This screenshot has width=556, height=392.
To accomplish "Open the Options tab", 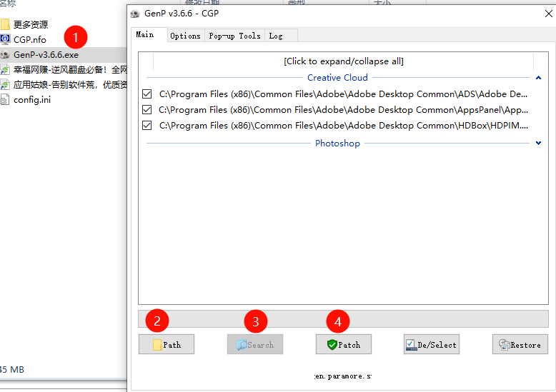I will click(x=185, y=36).
